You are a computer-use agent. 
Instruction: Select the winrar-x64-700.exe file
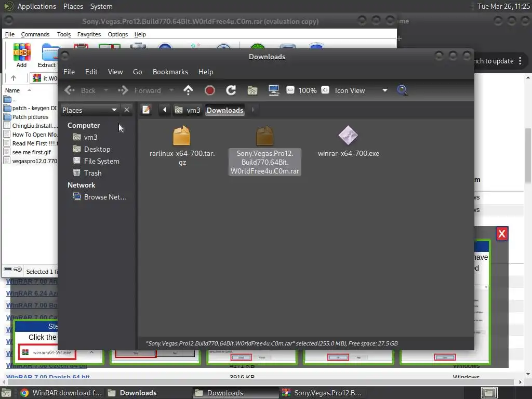point(349,142)
